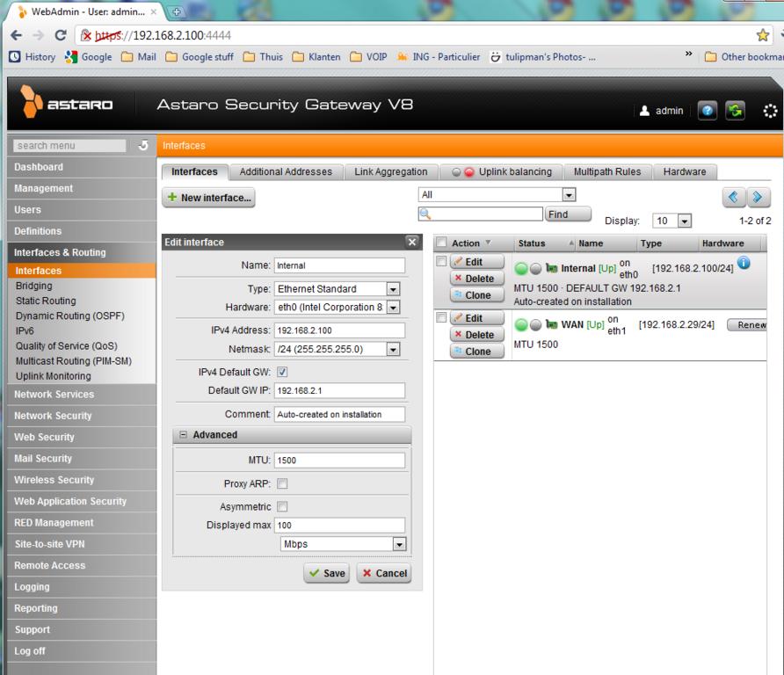Click the green refresh icon in header

[x=735, y=111]
